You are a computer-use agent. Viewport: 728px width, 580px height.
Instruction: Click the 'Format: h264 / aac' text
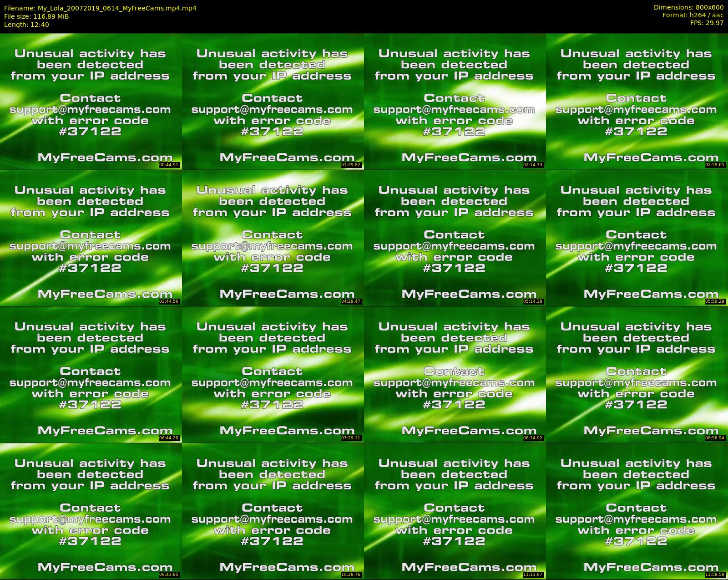[x=693, y=15]
